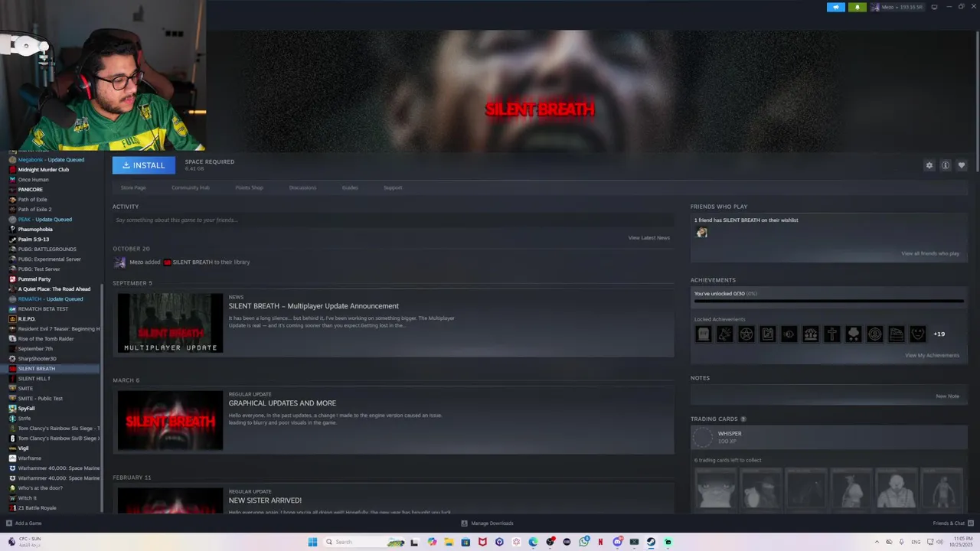Select Midnight Murder Club in library
The height and width of the screenshot is (551, 980).
44,170
